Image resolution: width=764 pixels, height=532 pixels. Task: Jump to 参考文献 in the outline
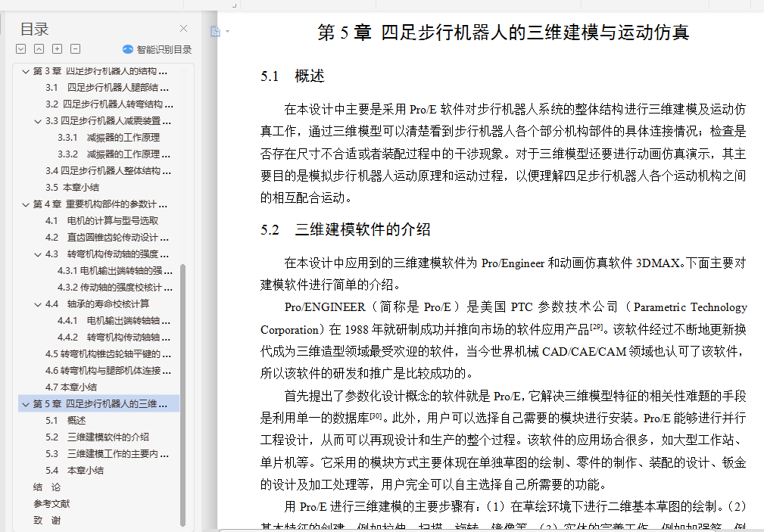[x=51, y=503]
